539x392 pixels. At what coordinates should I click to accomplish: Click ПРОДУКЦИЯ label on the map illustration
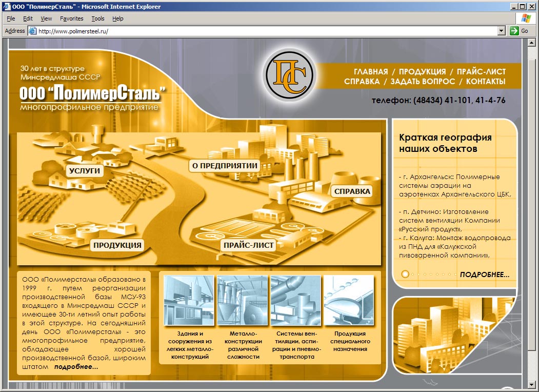tap(117, 245)
